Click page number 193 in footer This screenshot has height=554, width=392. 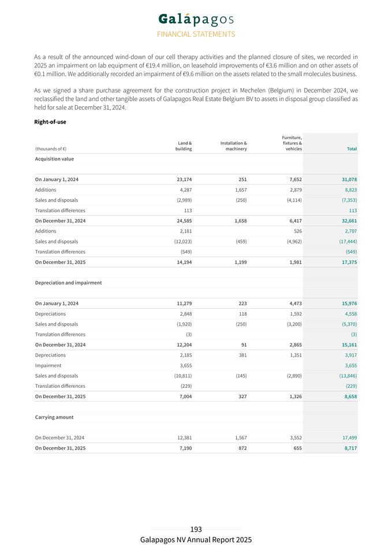pos(196,529)
